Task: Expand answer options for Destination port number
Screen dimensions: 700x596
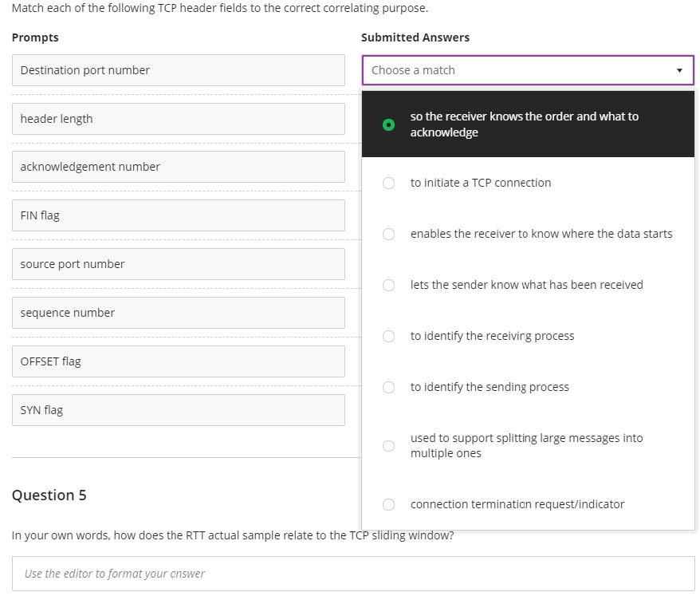Action: pyautogui.click(x=528, y=70)
